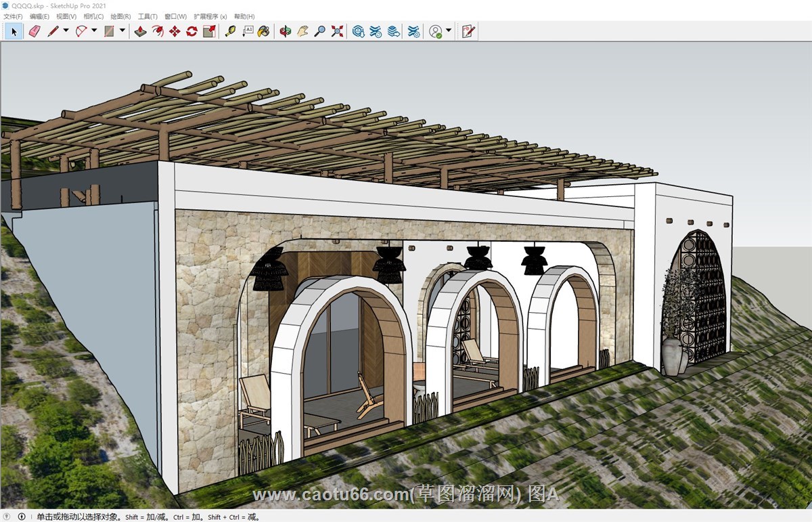Click the info circle in status bar
Viewport: 812px width, 522px height.
coord(22,517)
